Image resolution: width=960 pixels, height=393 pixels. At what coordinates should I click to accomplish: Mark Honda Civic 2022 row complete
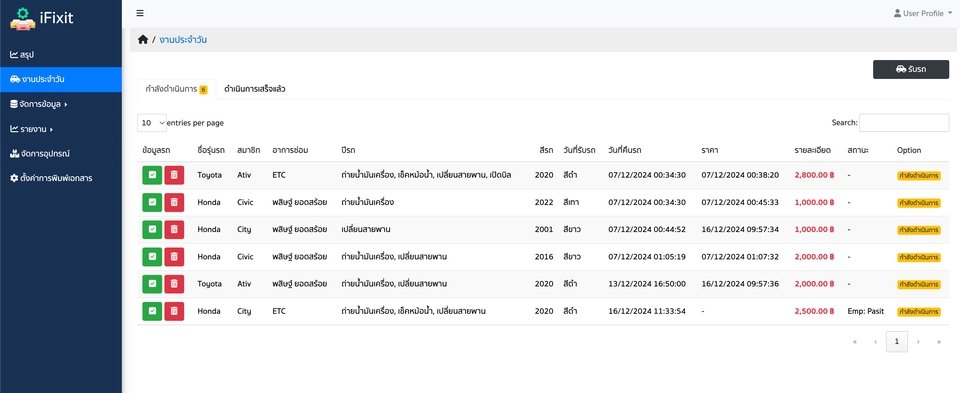point(152,202)
